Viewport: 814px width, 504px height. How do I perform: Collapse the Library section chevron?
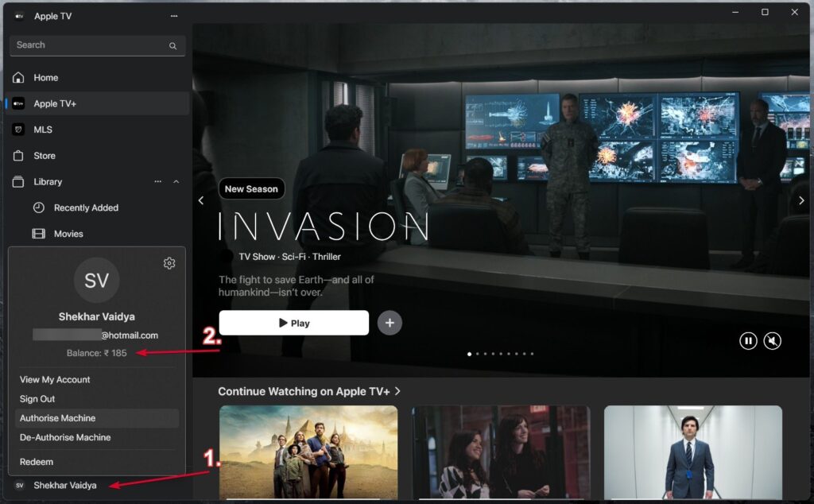[176, 182]
